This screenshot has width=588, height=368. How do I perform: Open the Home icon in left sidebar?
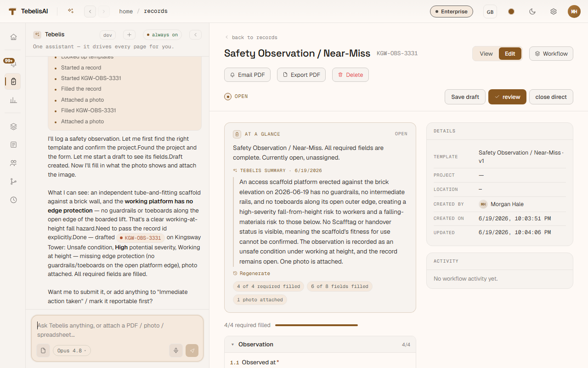(13, 37)
